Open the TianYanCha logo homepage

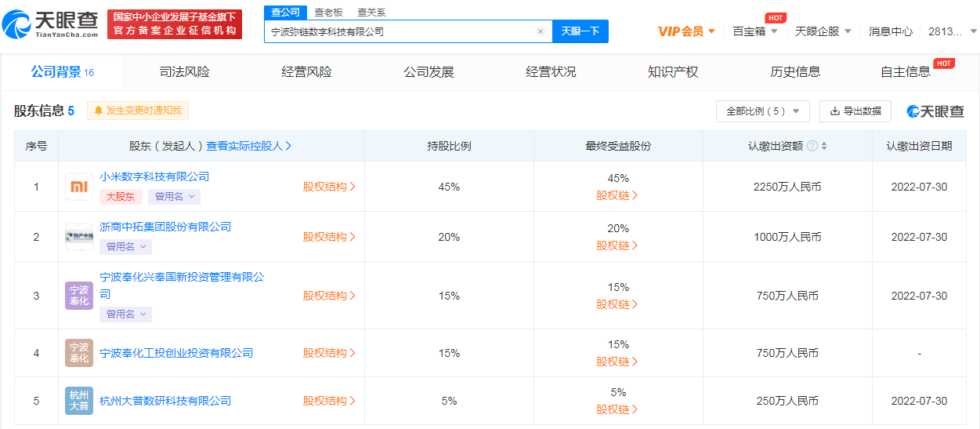click(51, 24)
